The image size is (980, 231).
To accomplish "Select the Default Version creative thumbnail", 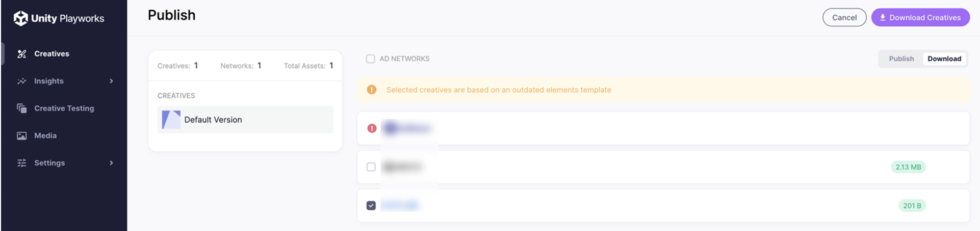I will pos(171,120).
